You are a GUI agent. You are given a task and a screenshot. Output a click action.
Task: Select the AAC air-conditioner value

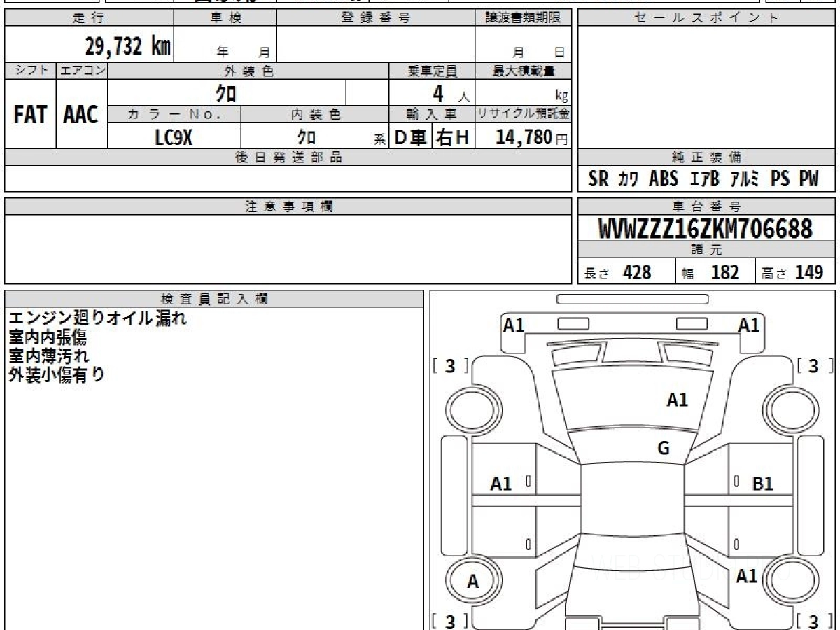81,114
